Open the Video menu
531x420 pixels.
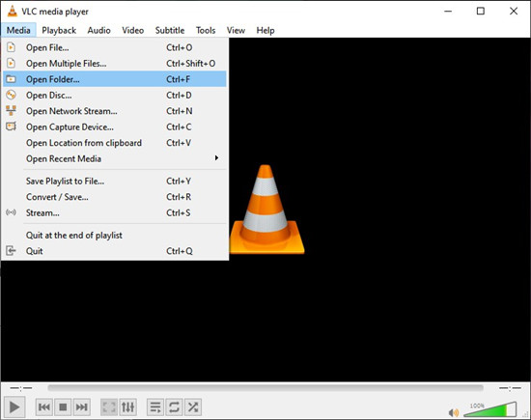pos(133,30)
